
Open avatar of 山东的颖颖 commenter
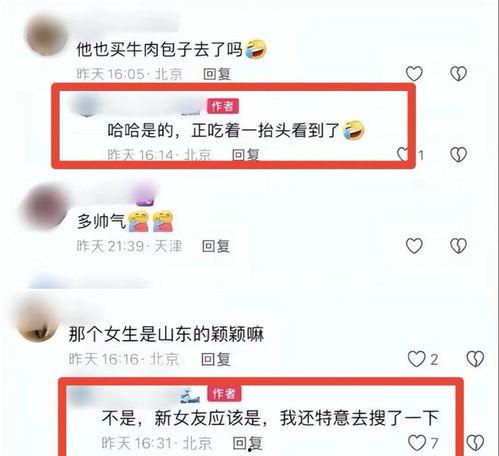(x=37, y=320)
